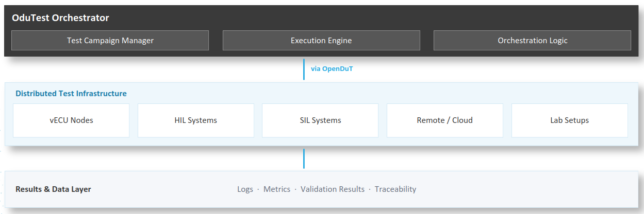Select the SIL Systems card
This screenshot has width=644, height=214.
pyautogui.click(x=320, y=120)
